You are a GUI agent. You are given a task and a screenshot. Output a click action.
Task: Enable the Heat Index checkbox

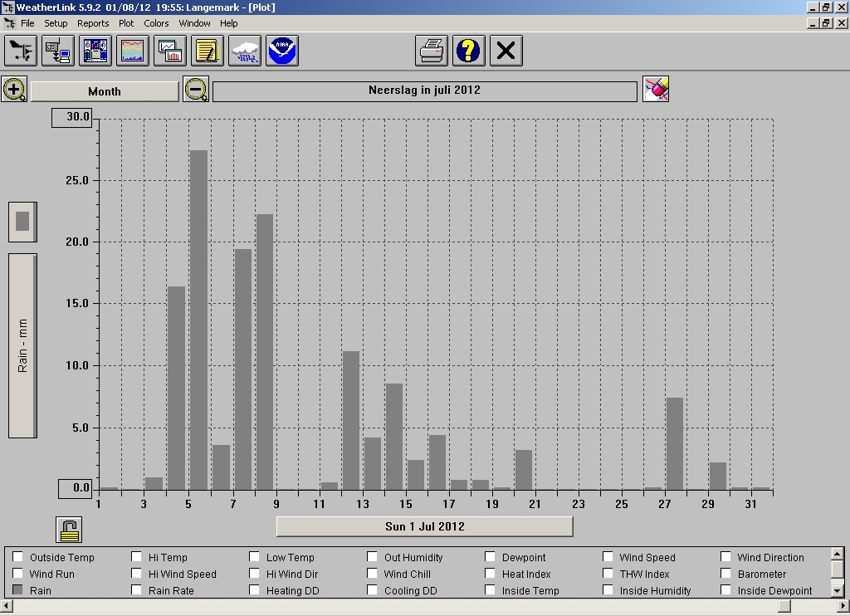pos(490,573)
